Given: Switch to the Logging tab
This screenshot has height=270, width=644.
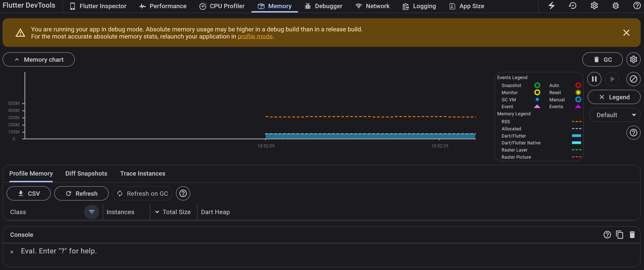Looking at the screenshot, I should [x=419, y=6].
